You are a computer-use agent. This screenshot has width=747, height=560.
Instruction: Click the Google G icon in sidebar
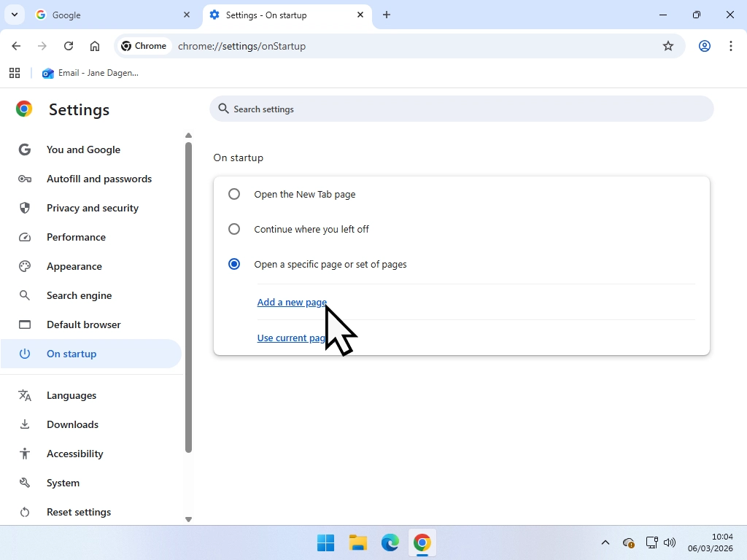pyautogui.click(x=25, y=149)
